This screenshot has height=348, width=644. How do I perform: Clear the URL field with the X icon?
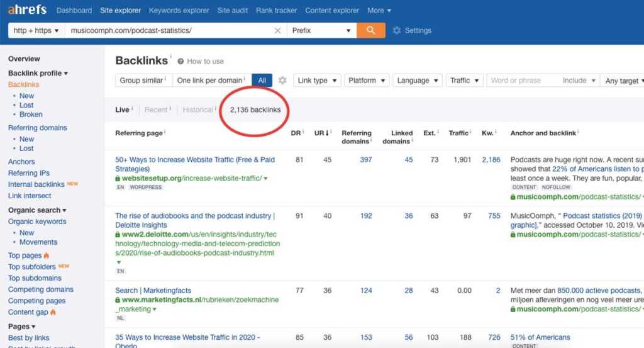click(x=277, y=31)
